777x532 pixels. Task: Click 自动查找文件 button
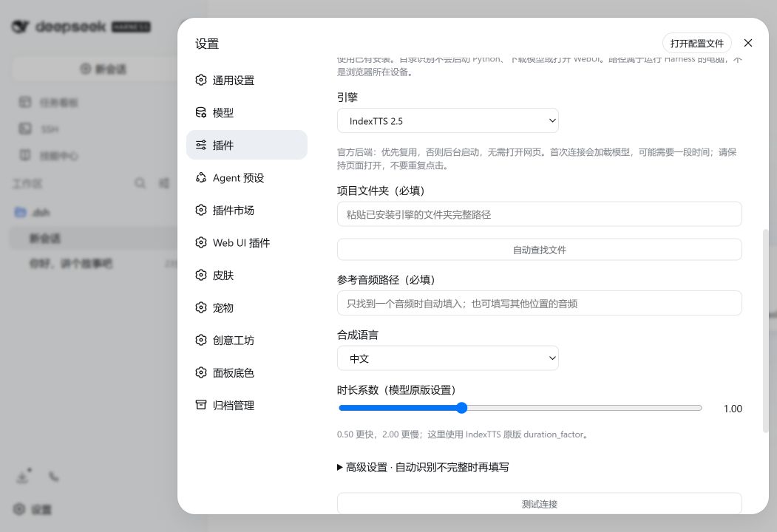[x=539, y=250]
